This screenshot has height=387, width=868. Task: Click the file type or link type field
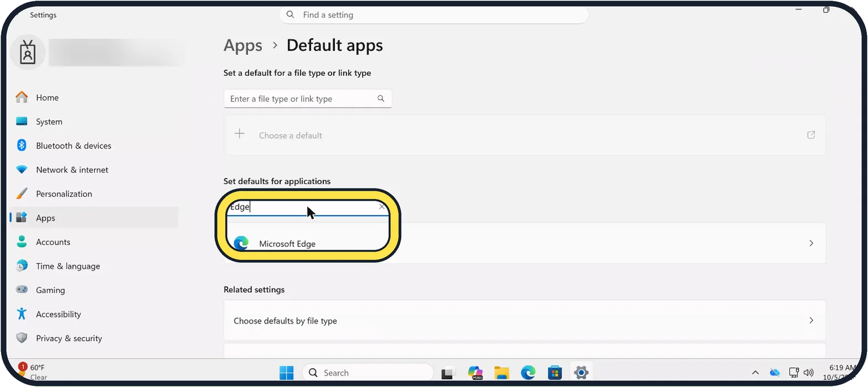308,99
